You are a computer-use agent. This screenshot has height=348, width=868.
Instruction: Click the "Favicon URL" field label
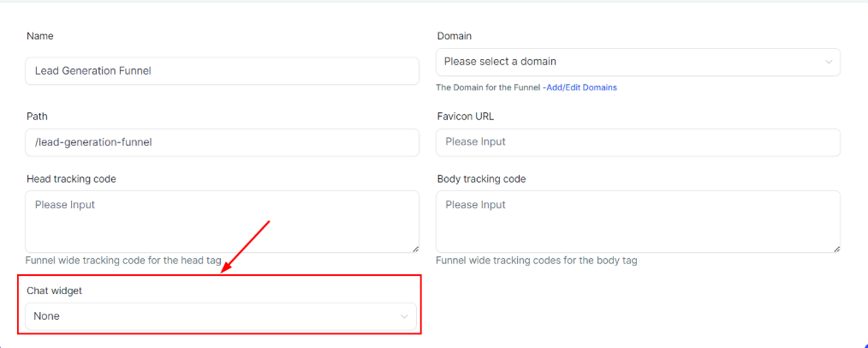(465, 116)
